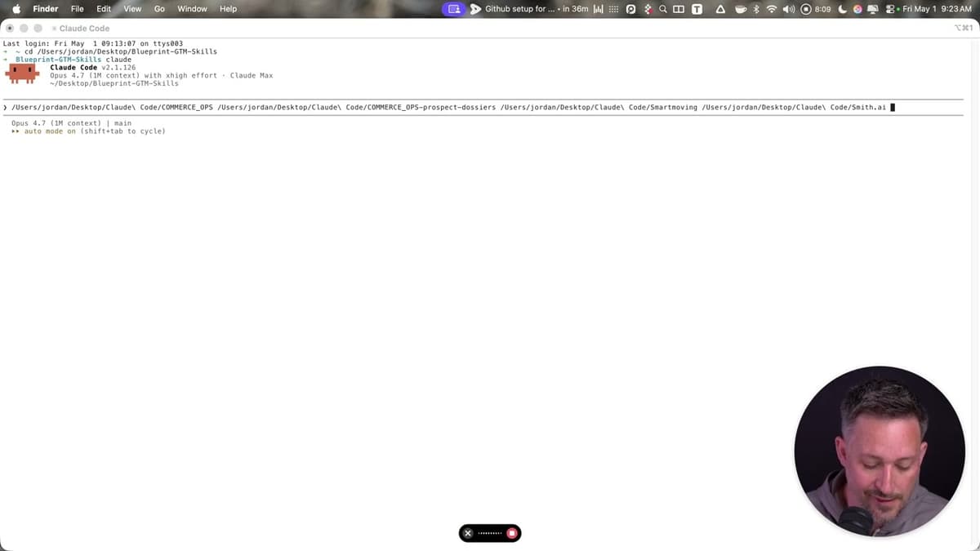980x551 pixels.
Task: Click the recording timer stop icon showing 8:09
Action: pyautogui.click(x=816, y=9)
